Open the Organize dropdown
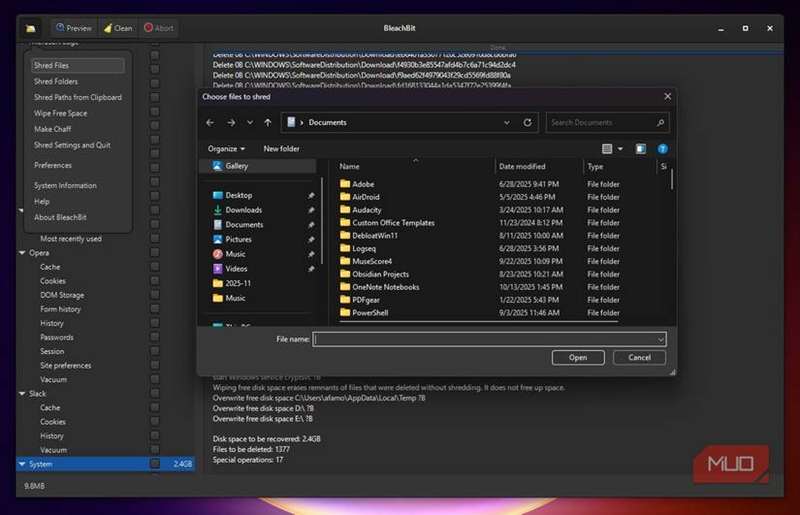The image size is (800, 515). pyautogui.click(x=226, y=149)
